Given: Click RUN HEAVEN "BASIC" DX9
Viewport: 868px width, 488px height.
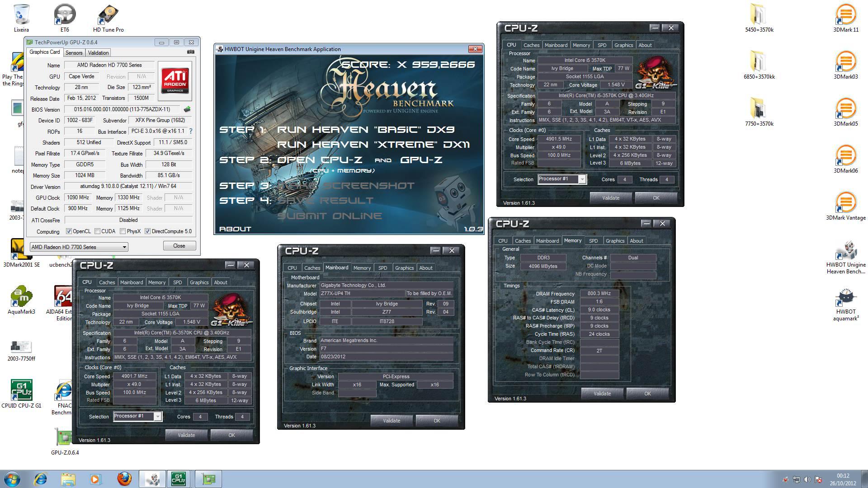Looking at the screenshot, I should tap(366, 130).
